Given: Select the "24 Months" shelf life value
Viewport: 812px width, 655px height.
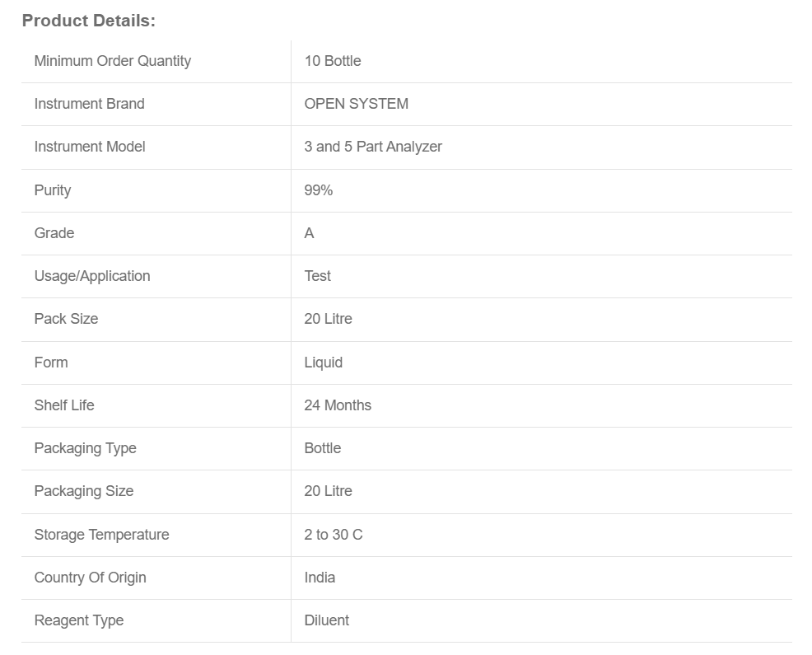Looking at the screenshot, I should [x=338, y=405].
